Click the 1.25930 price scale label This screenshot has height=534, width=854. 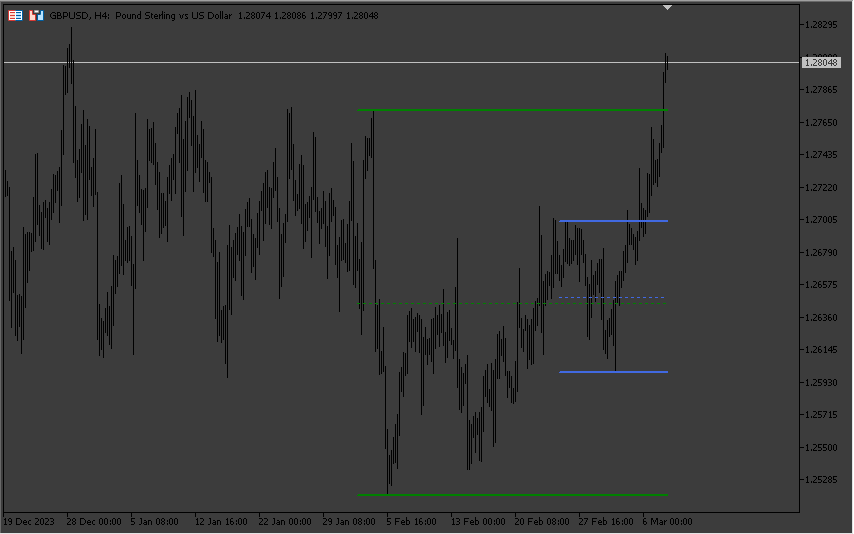pos(821,383)
